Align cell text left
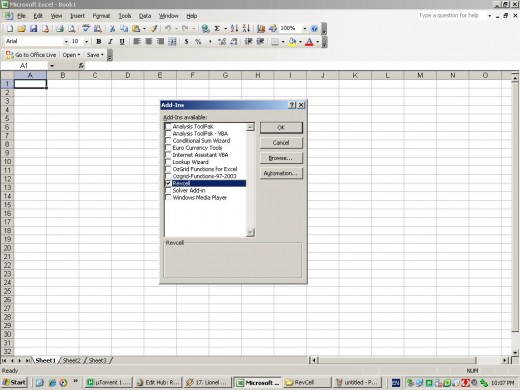Image resolution: width=520 pixels, height=390 pixels. click(x=137, y=42)
